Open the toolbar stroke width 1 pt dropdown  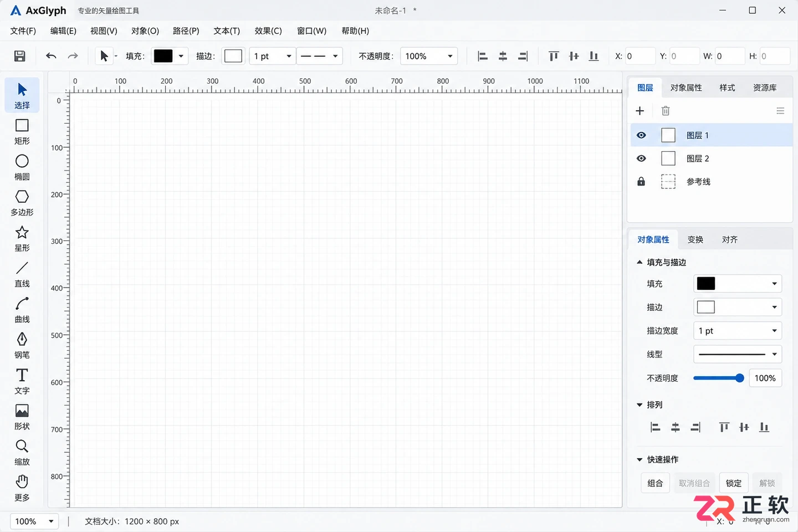click(273, 56)
